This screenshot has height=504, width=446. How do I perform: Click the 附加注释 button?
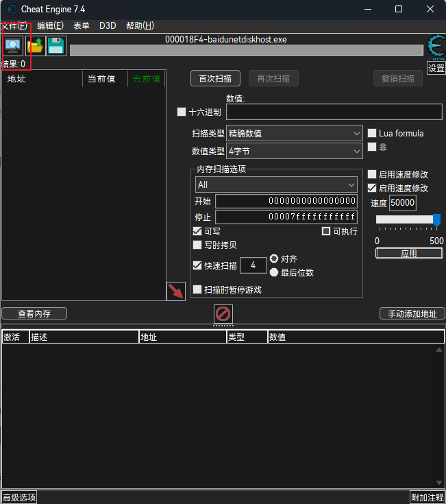[x=428, y=498]
